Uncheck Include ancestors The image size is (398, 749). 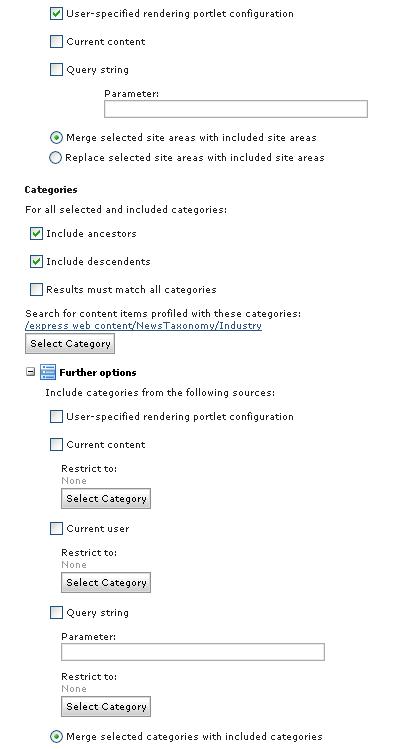click(36, 234)
